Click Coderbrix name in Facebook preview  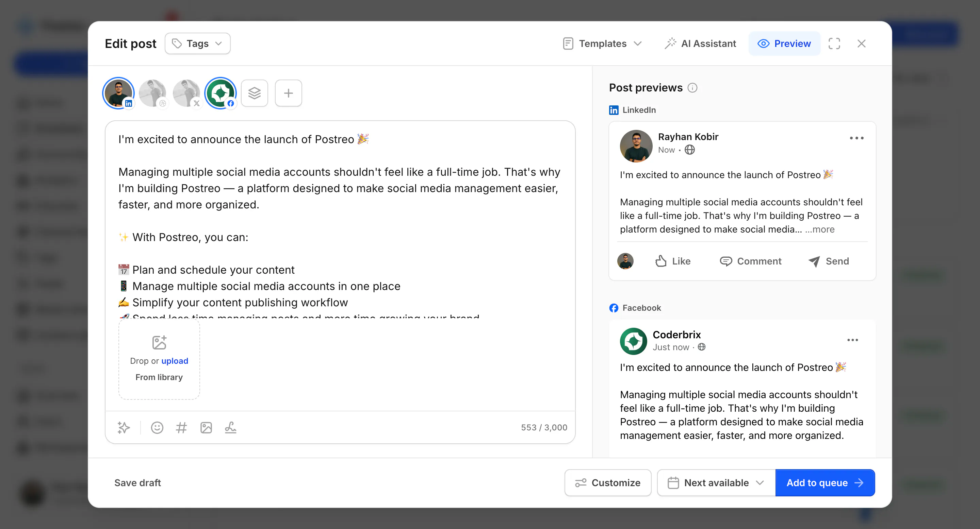coord(676,335)
